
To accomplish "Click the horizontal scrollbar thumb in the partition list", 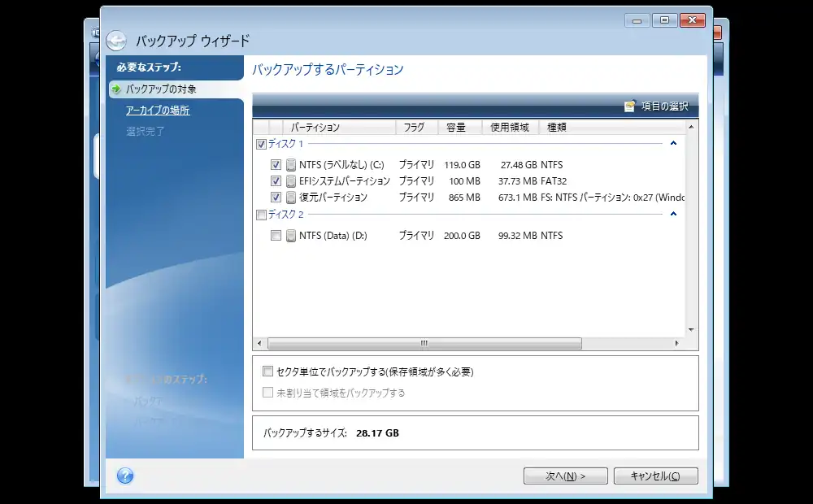I will 423,343.
